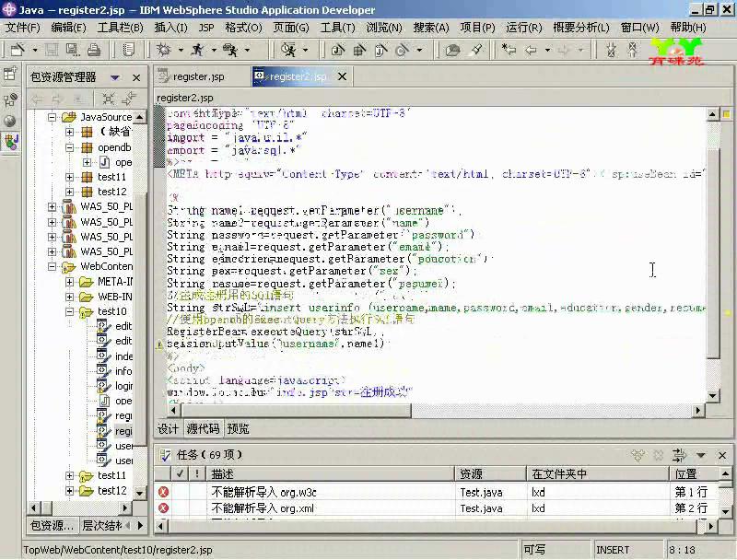The width and height of the screenshot is (737, 560).
Task: Click the Save As toolbar icon
Action: (x=73, y=50)
